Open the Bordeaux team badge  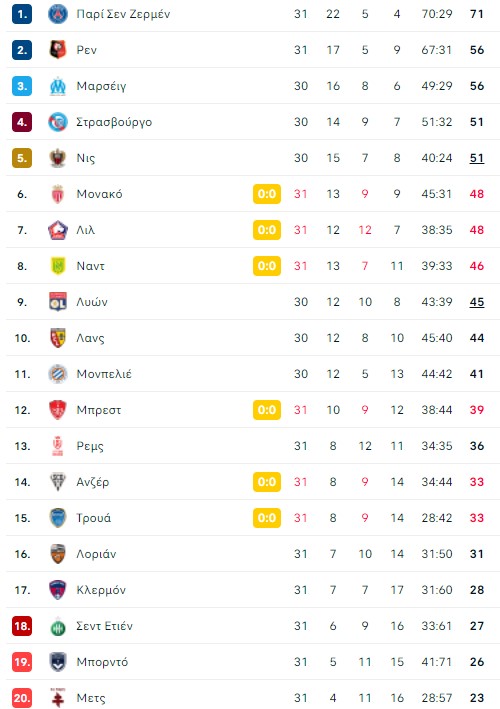tap(58, 662)
